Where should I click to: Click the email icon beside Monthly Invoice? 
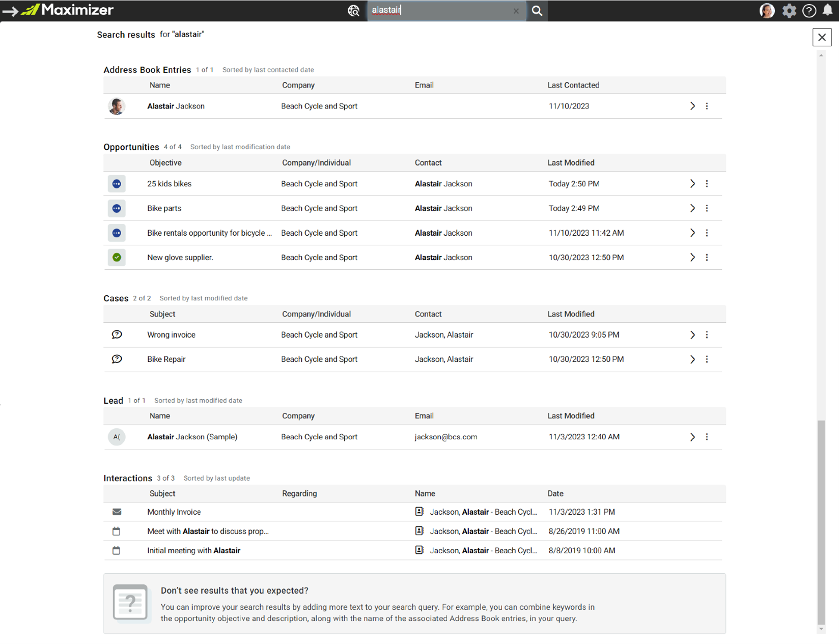(117, 512)
